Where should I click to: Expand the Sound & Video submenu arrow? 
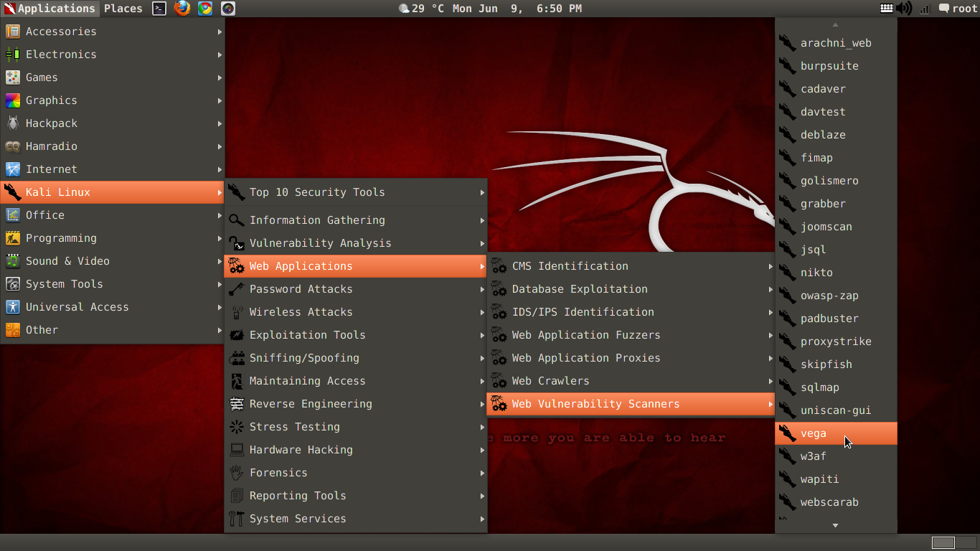220,261
